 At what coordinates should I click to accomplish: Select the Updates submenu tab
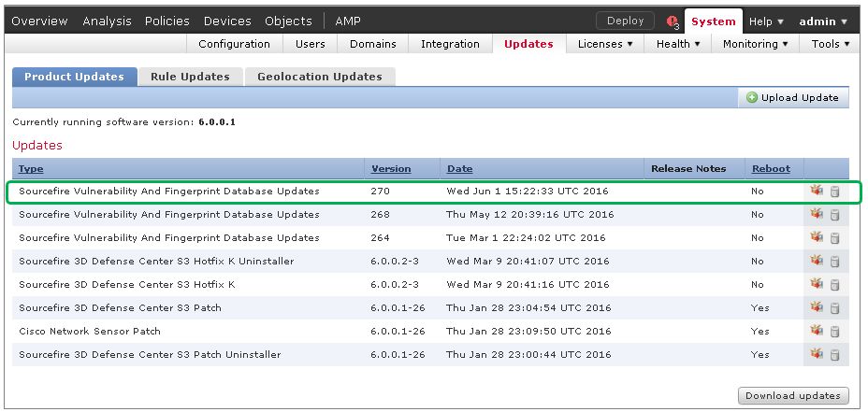pyautogui.click(x=528, y=44)
